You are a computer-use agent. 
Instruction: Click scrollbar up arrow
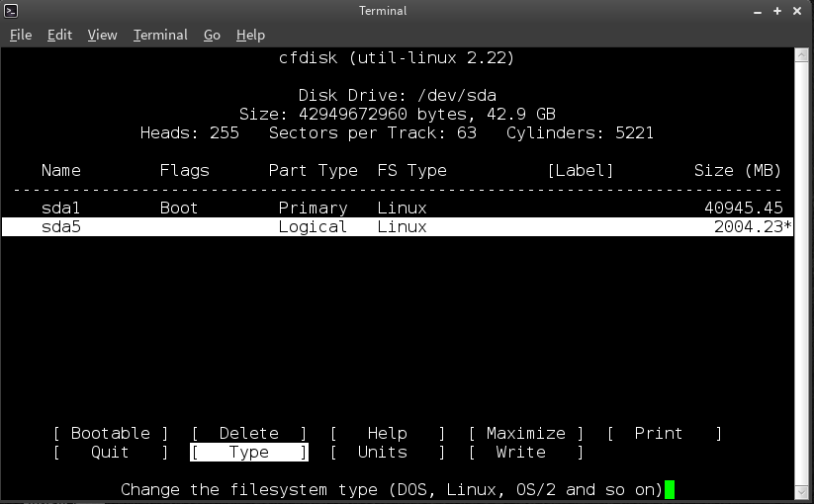coord(801,54)
